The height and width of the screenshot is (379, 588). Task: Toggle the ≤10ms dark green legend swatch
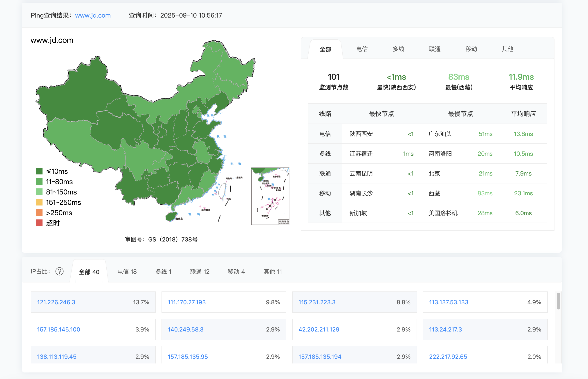coord(39,171)
